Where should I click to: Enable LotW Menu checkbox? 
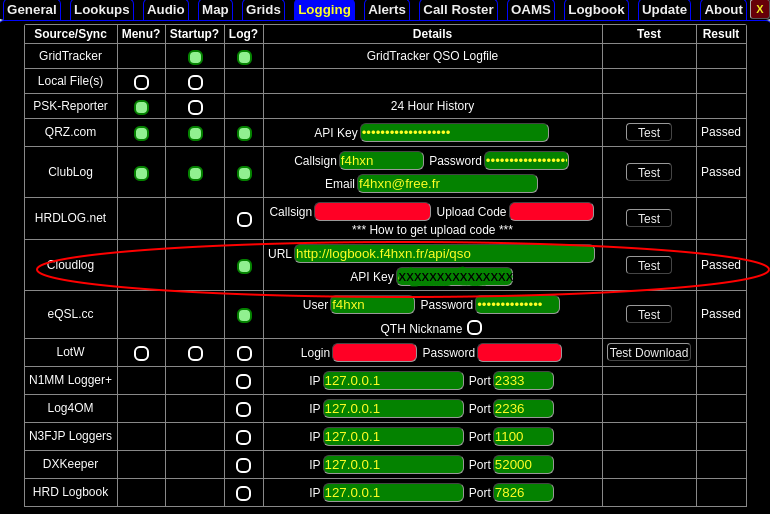click(141, 353)
